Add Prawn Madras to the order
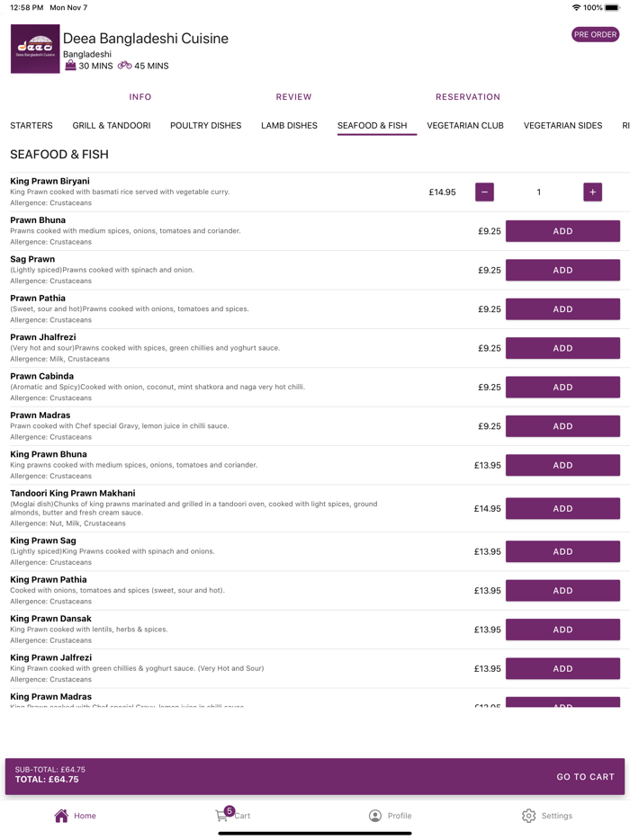The image size is (630, 840). click(x=562, y=426)
